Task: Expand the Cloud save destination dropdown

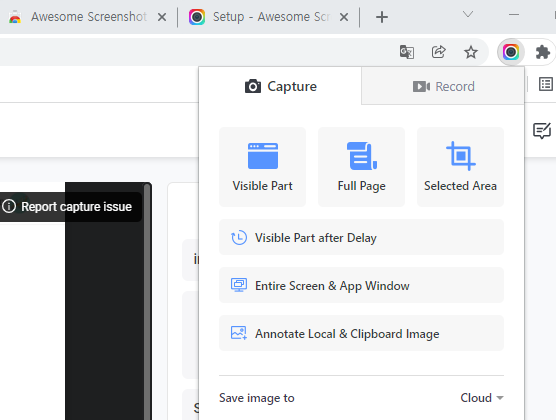Action: point(482,398)
